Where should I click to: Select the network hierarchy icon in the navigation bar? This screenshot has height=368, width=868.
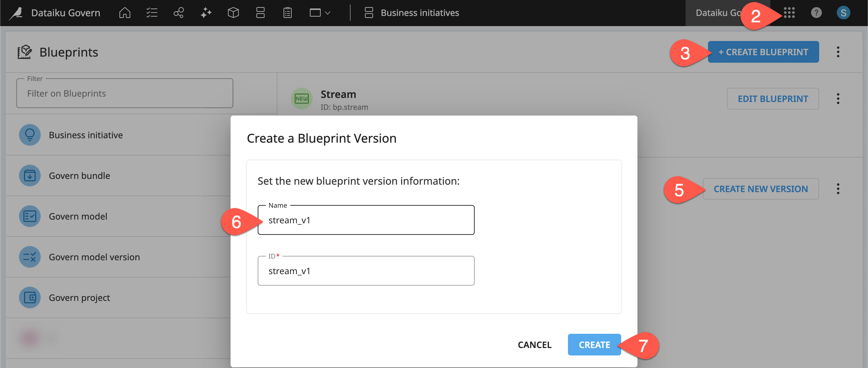(x=179, y=13)
